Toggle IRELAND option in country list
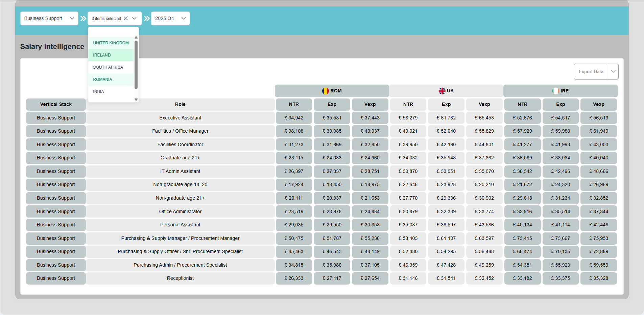The height and width of the screenshot is (315, 644). point(111,55)
